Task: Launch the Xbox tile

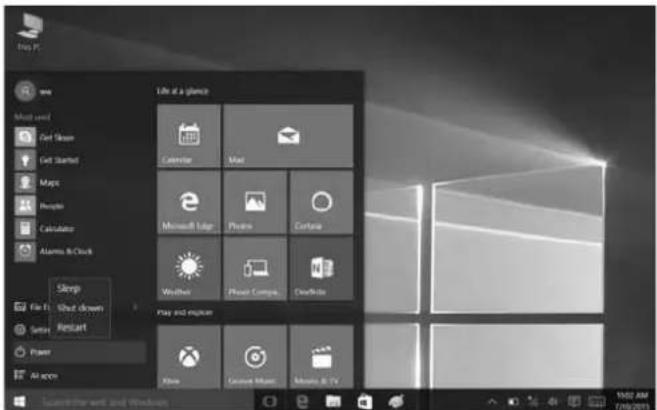Action: [189, 357]
